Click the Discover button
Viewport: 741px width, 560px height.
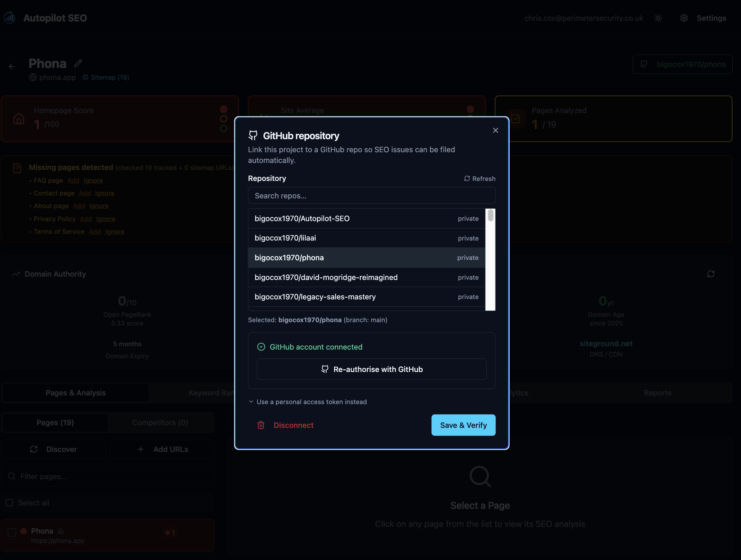(x=53, y=449)
